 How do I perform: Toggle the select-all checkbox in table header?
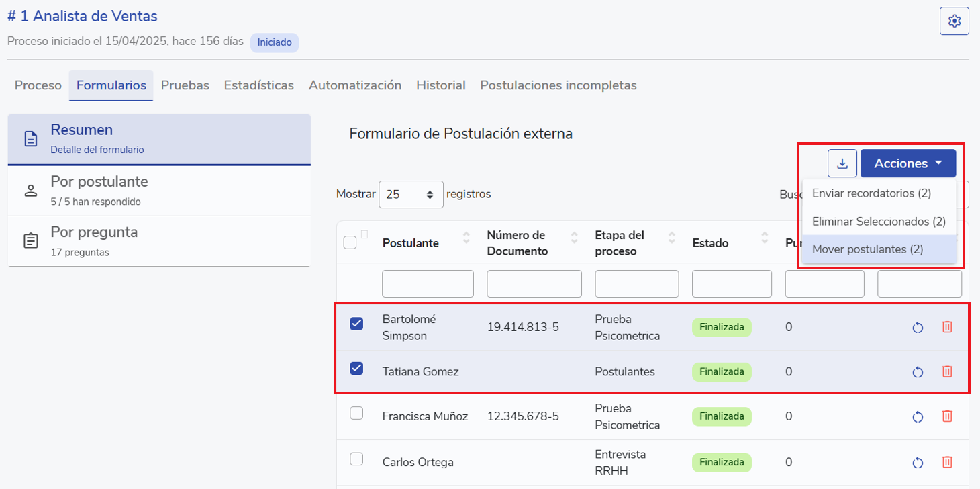coord(350,242)
